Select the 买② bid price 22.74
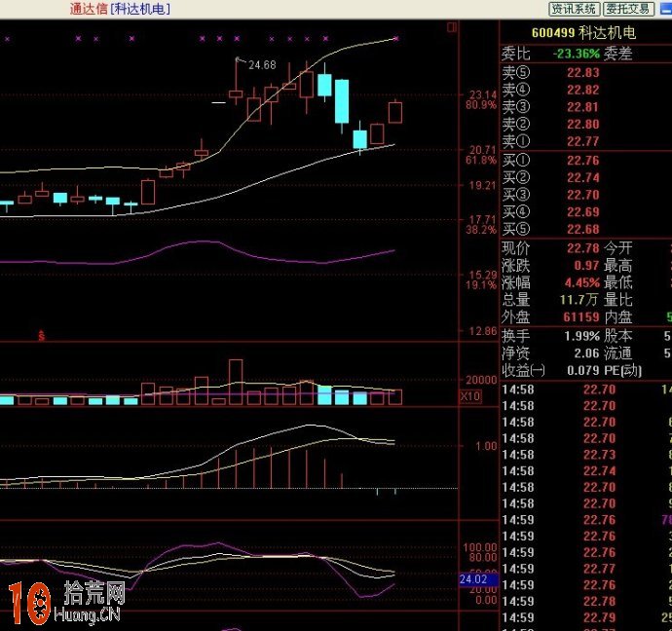 point(582,178)
